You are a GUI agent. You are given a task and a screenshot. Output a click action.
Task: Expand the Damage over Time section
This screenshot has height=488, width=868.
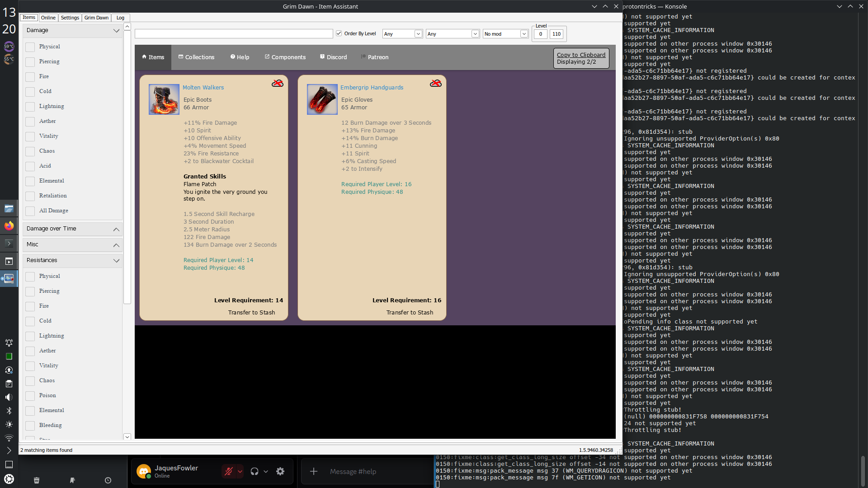(72, 229)
